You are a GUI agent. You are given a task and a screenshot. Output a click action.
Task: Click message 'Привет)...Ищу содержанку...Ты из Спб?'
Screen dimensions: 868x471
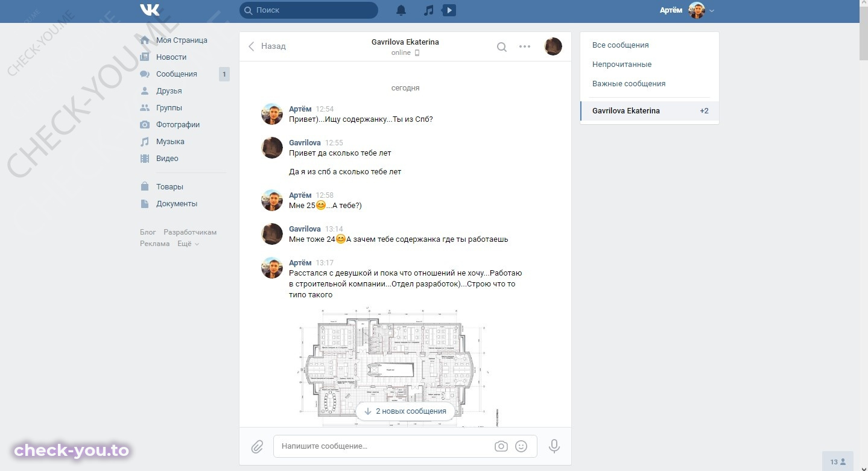(x=361, y=119)
